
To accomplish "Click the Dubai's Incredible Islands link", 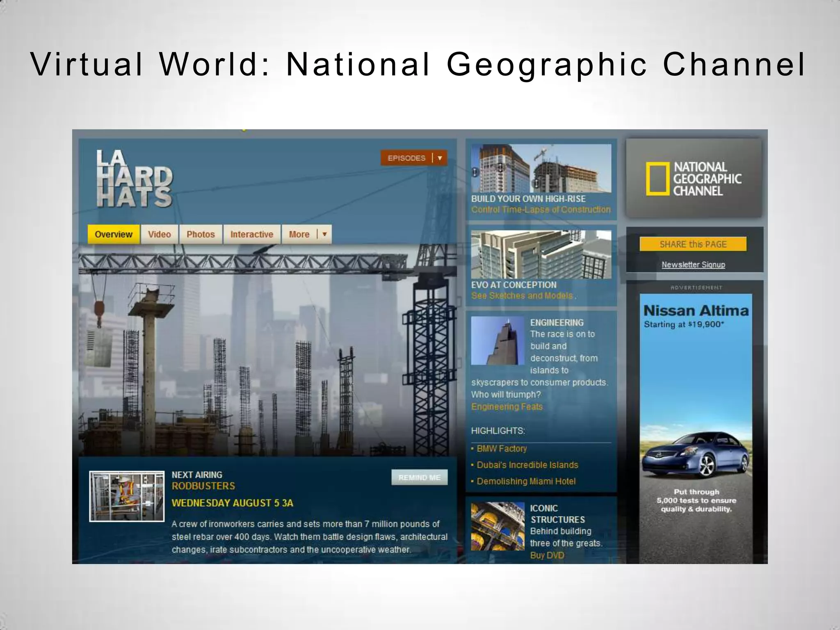I will pyautogui.click(x=527, y=465).
